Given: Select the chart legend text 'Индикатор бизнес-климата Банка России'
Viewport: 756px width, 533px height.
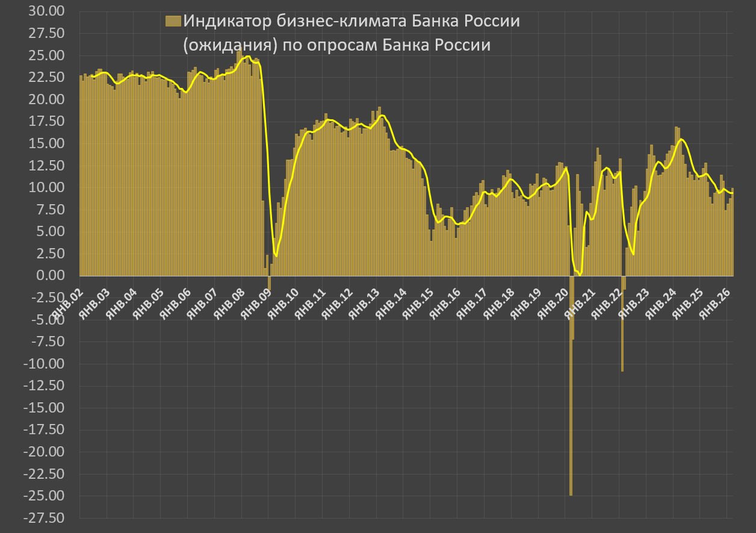Looking at the screenshot, I should [x=352, y=21].
